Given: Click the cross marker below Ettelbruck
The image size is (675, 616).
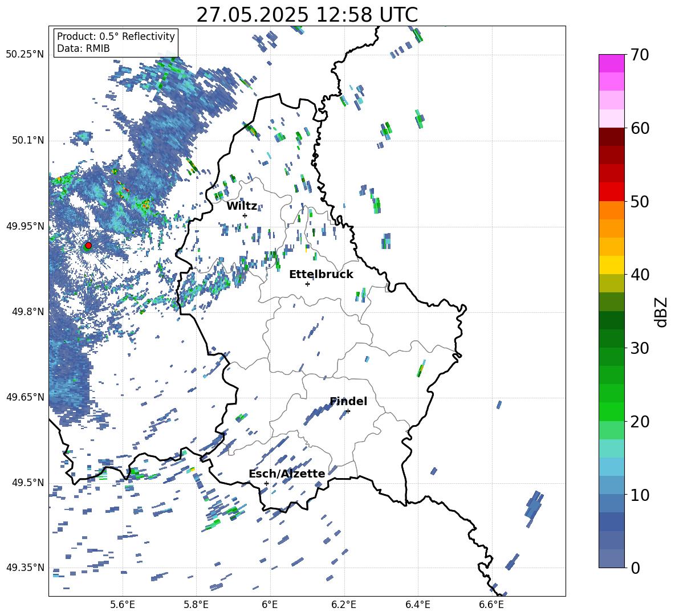Looking at the screenshot, I should click(x=307, y=284).
